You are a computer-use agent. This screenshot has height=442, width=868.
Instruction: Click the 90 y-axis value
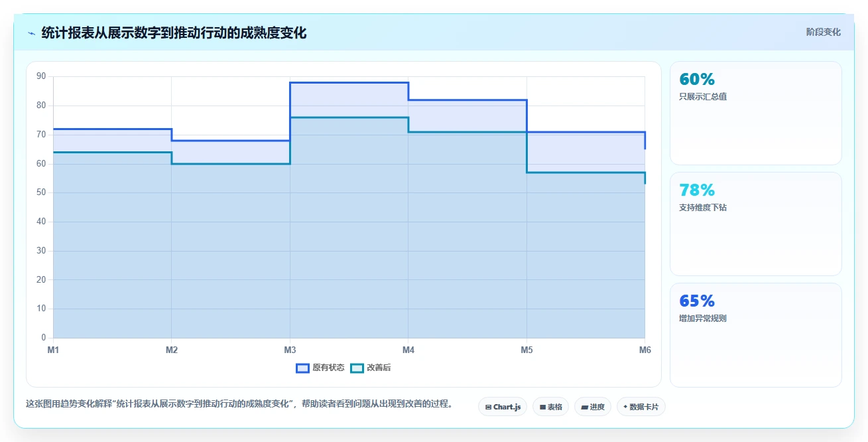click(41, 76)
